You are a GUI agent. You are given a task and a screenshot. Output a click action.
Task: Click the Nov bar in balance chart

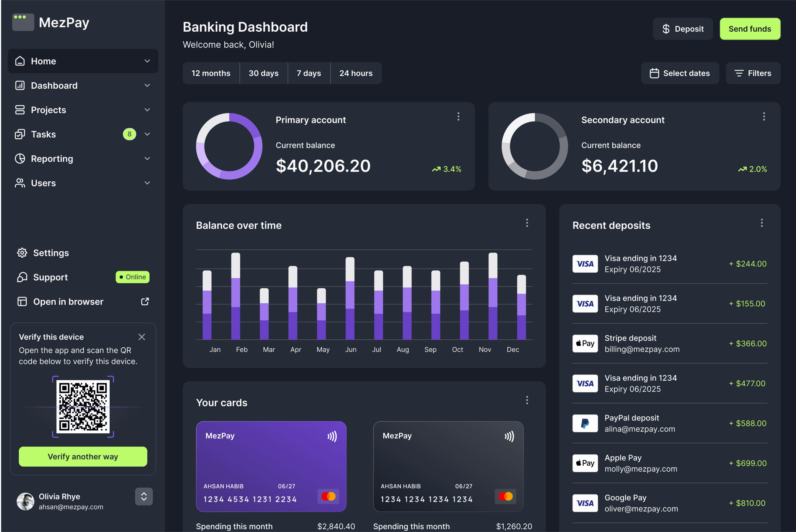[x=493, y=296]
